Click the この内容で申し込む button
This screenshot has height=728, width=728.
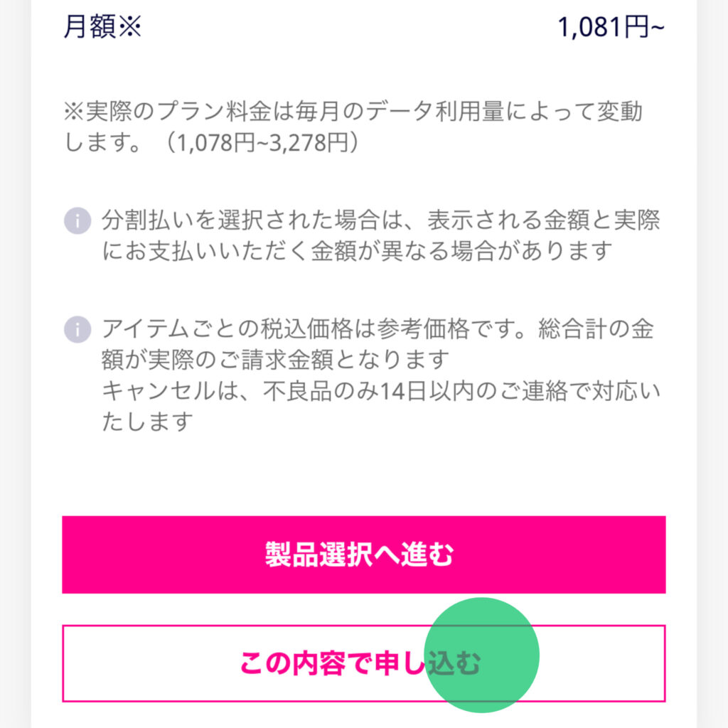click(x=363, y=663)
